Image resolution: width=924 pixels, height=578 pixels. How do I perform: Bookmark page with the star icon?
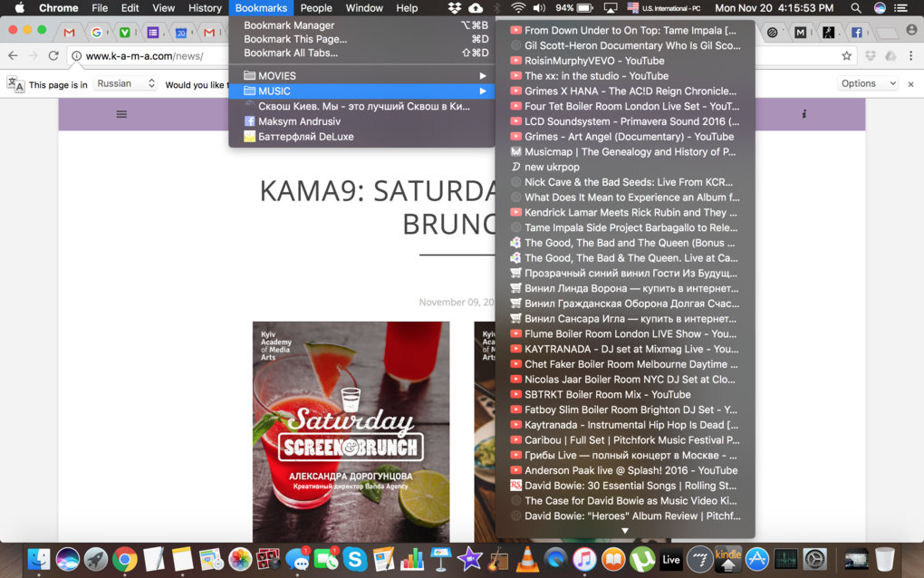pos(847,55)
